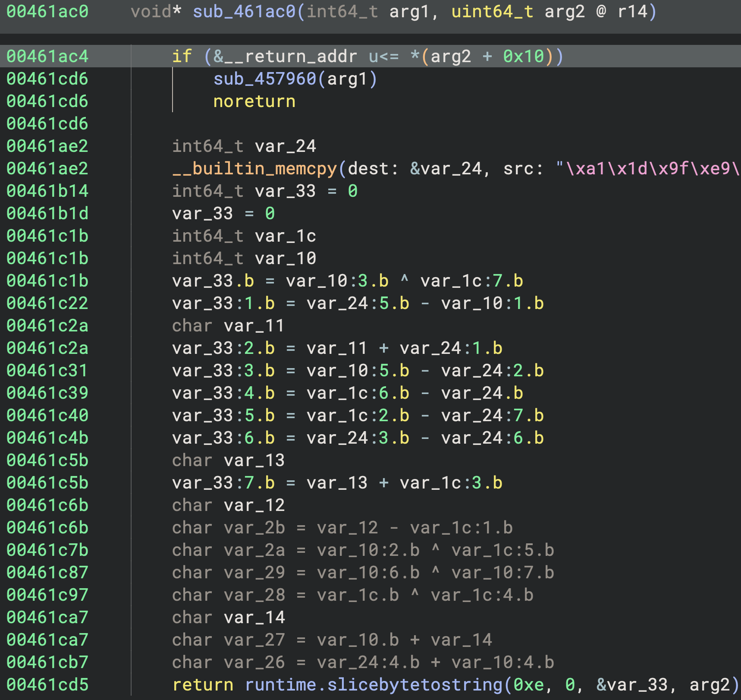Click 'char var_14' declaration
The width and height of the screenshot is (741, 700).
pyautogui.click(x=228, y=618)
